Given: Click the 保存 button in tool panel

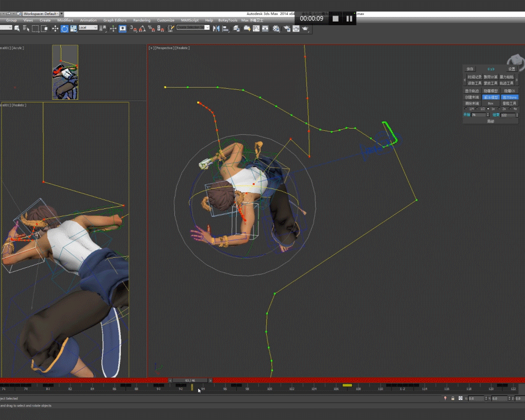Looking at the screenshot, I should (x=470, y=69).
